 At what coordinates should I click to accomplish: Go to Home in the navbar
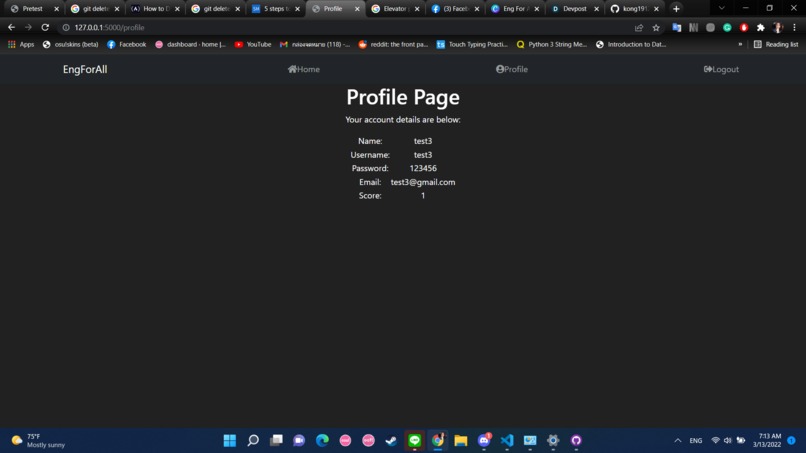[304, 69]
